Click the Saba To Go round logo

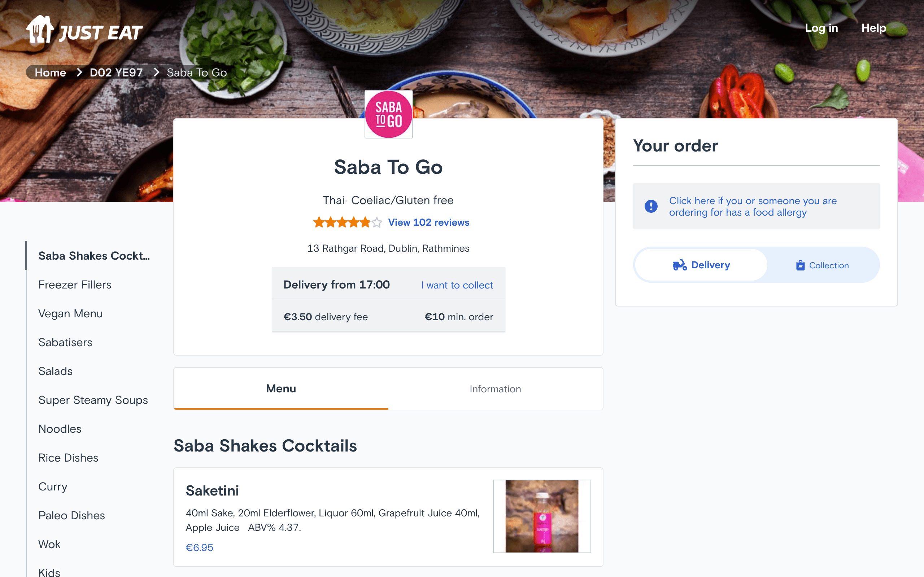pyautogui.click(x=388, y=114)
